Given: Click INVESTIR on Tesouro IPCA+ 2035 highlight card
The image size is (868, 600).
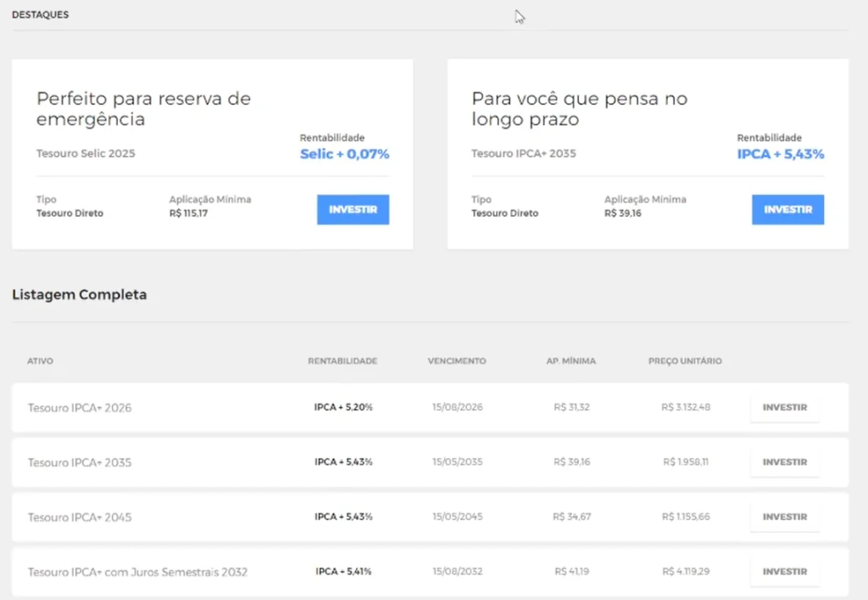Looking at the screenshot, I should coord(787,209).
